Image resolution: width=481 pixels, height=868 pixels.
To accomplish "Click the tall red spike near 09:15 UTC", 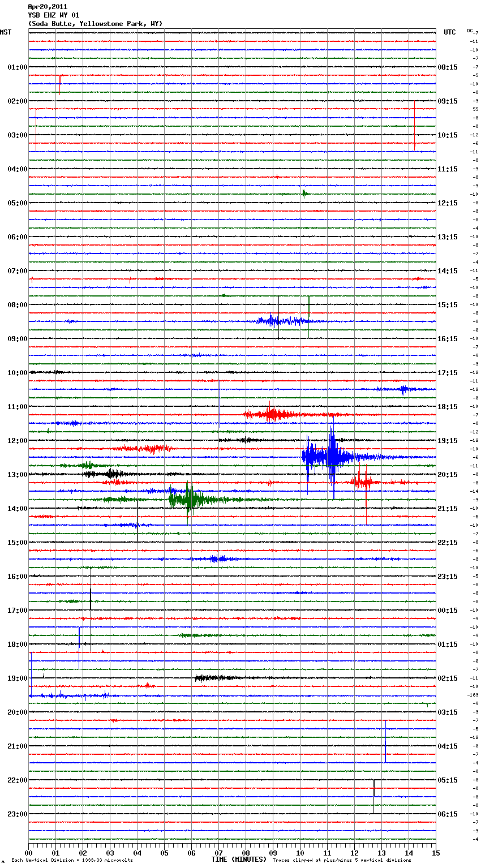I will [x=415, y=126].
